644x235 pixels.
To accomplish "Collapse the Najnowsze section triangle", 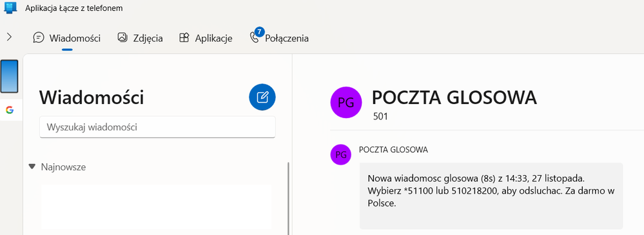I will click(32, 167).
